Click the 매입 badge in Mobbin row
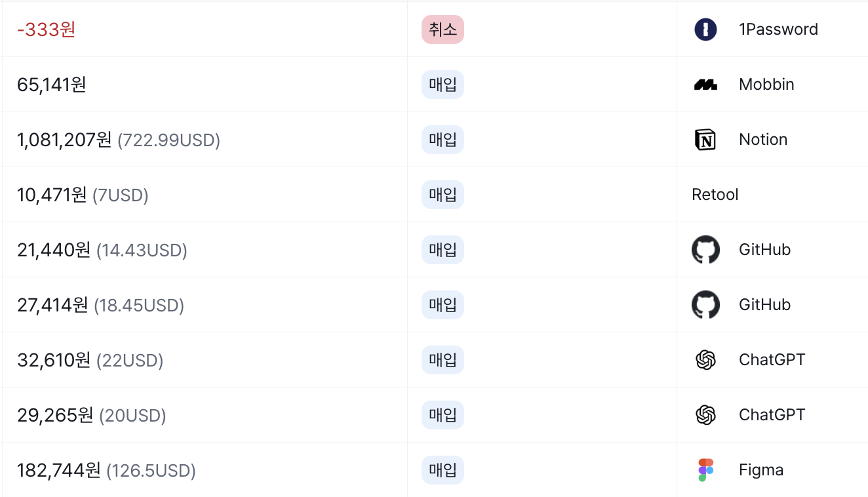Viewport: 868px width, 497px height. [x=443, y=85]
